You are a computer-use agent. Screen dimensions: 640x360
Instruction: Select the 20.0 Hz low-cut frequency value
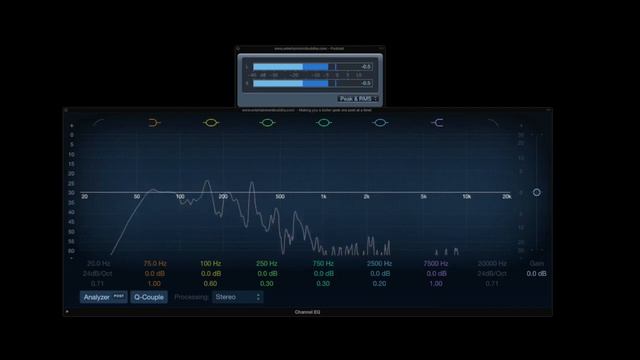[x=98, y=264]
